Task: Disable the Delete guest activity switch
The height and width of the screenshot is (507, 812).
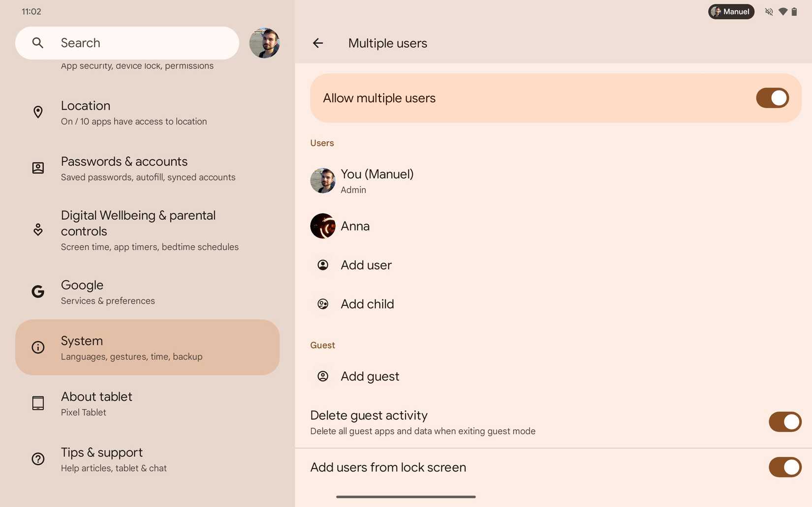Action: coord(785,422)
